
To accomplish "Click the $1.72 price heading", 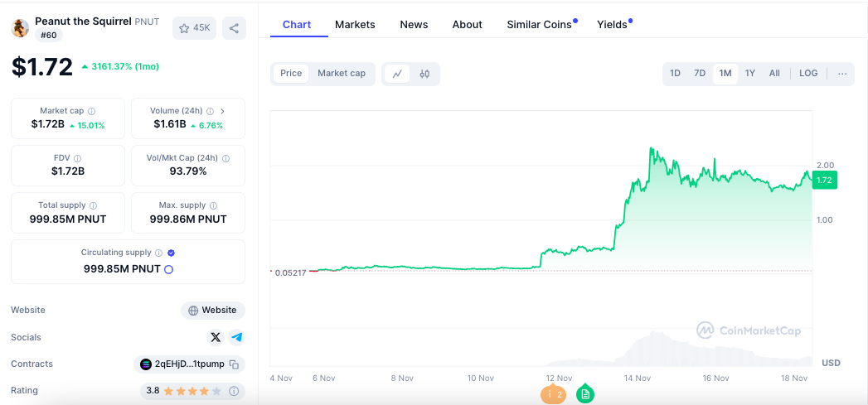I will pyautogui.click(x=42, y=68).
